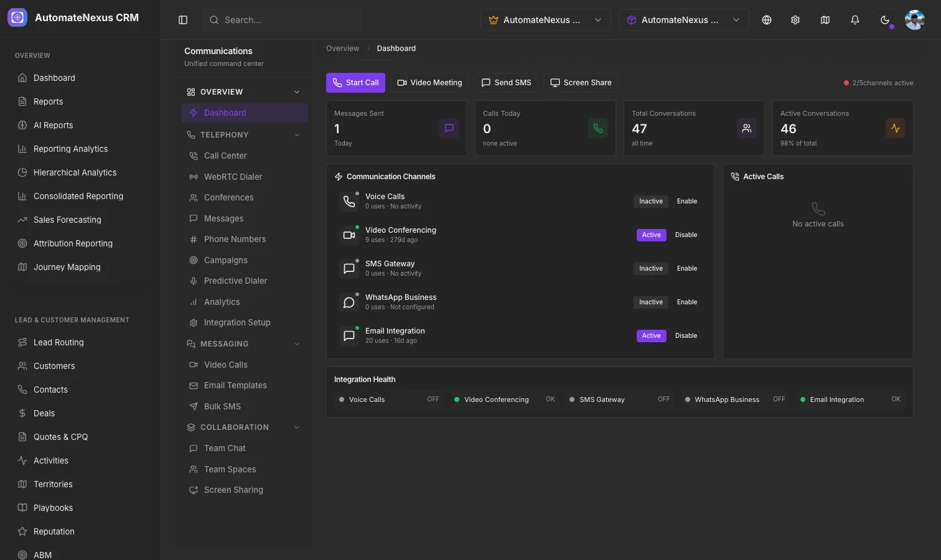Screen dimensions: 941x560
Task: Collapse the TELEPHONY section
Action: point(244,135)
